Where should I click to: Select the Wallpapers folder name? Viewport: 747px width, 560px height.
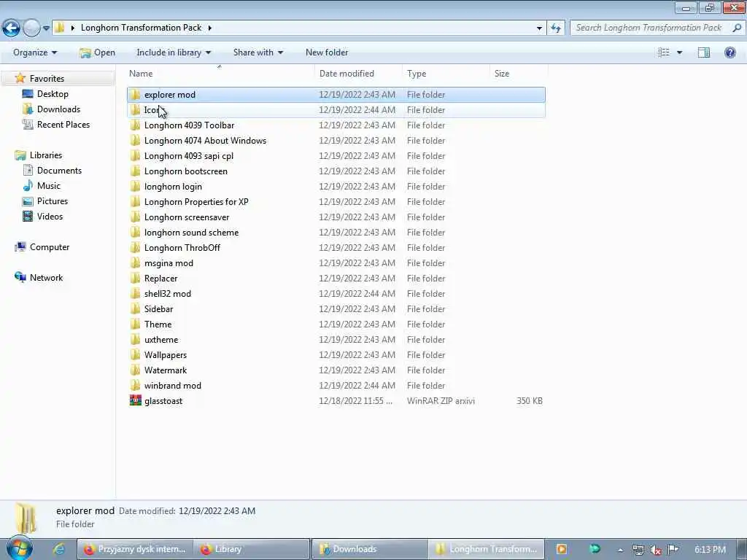click(x=166, y=355)
